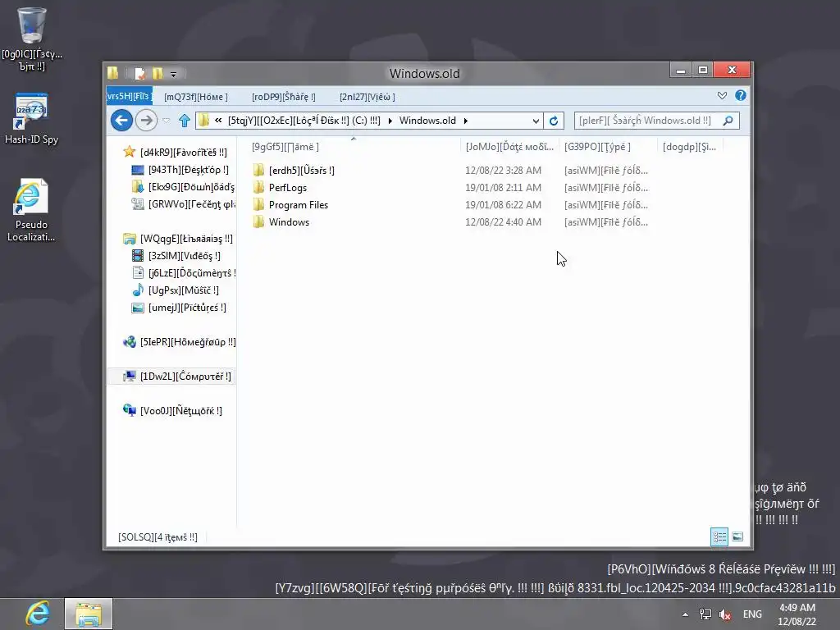Click File Explorer taskbar button

coord(89,614)
